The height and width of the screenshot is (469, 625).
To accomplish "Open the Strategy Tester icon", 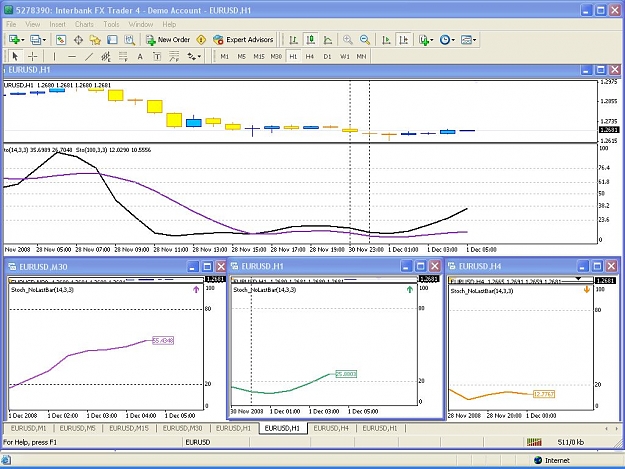I will point(130,40).
